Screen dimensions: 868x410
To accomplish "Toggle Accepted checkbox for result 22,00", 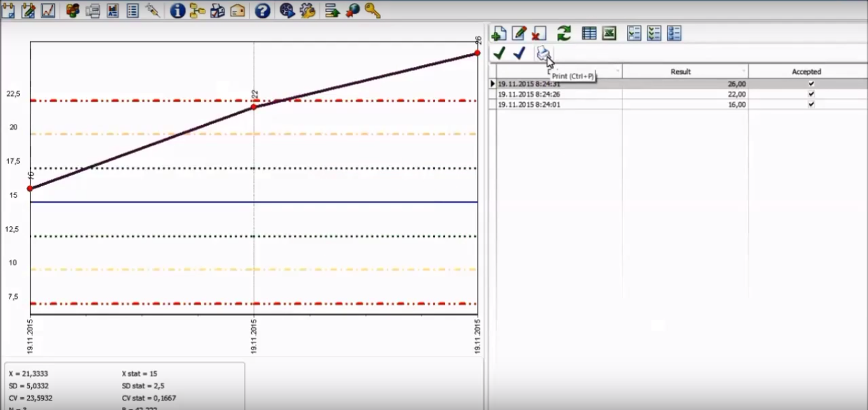I will (x=811, y=94).
